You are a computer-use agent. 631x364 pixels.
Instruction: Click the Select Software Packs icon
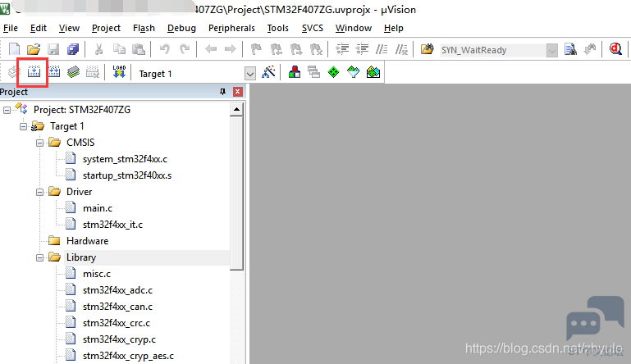(354, 72)
